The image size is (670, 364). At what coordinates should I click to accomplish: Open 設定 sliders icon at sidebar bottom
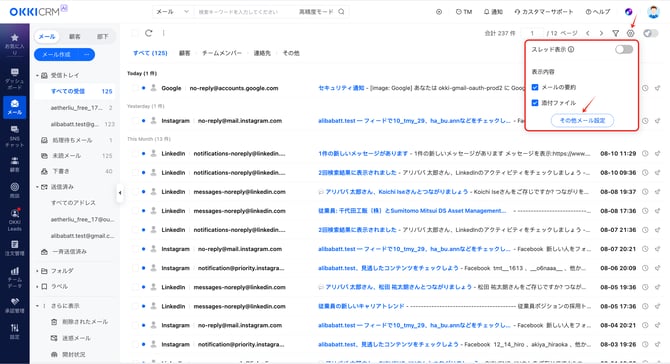point(15,331)
